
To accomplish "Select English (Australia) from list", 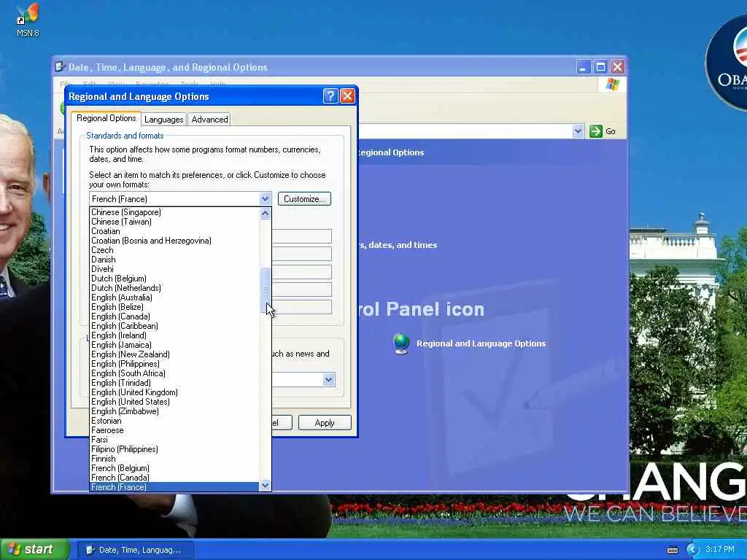I will click(174, 297).
